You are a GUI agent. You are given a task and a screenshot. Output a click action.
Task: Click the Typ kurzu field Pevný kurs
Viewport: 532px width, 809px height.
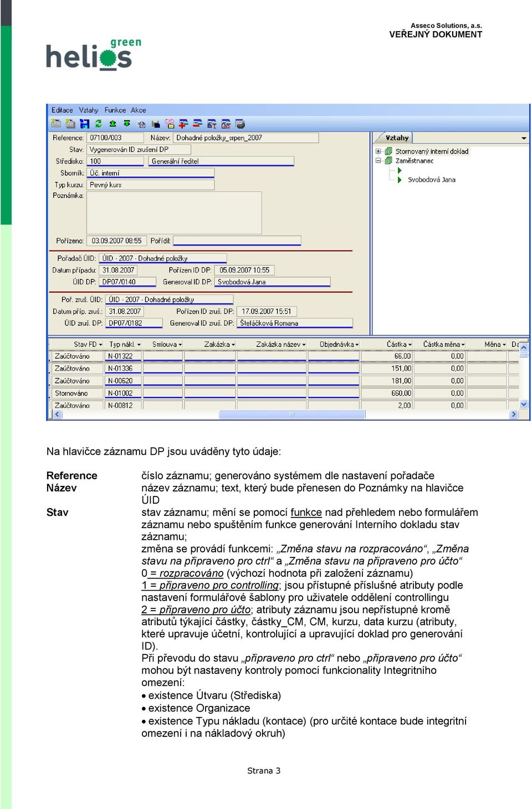coord(151,185)
